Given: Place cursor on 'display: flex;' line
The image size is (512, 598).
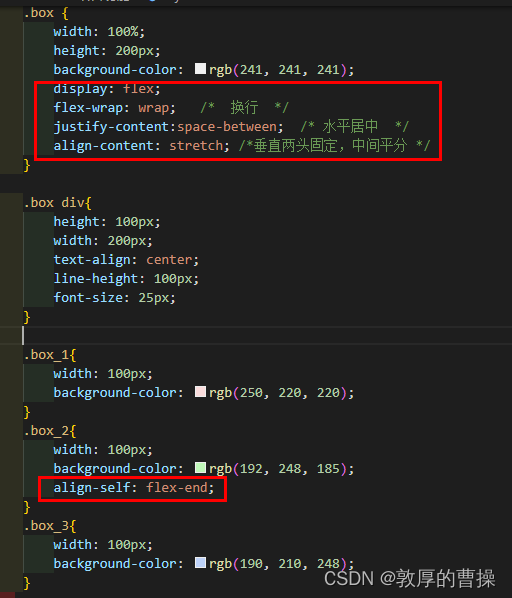Looking at the screenshot, I should click(x=107, y=89).
